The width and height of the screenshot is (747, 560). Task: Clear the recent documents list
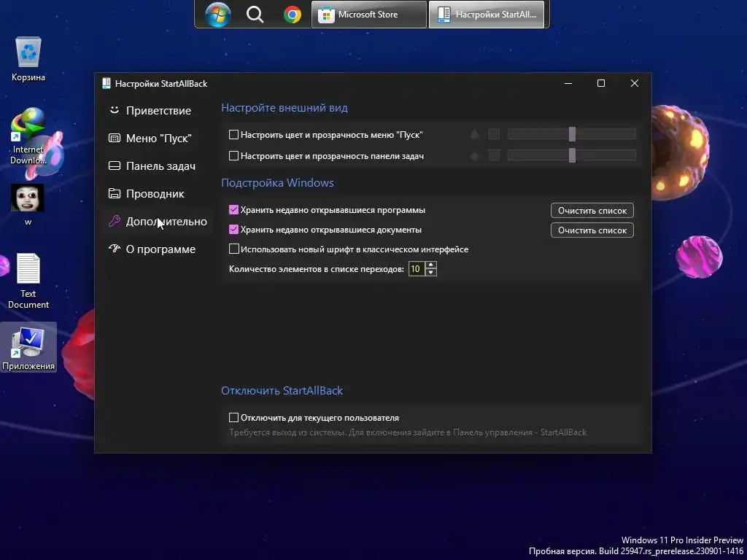point(592,230)
